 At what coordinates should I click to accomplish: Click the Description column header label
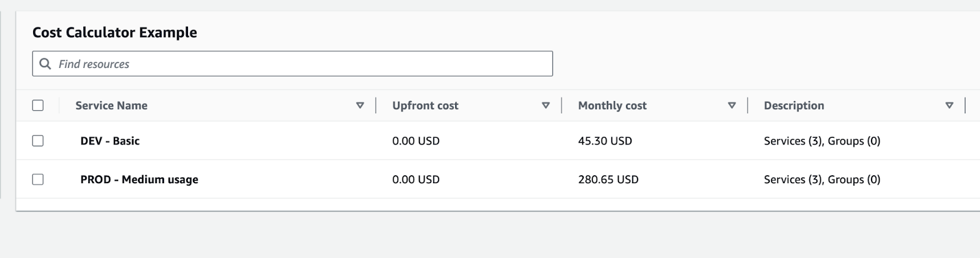coord(794,105)
